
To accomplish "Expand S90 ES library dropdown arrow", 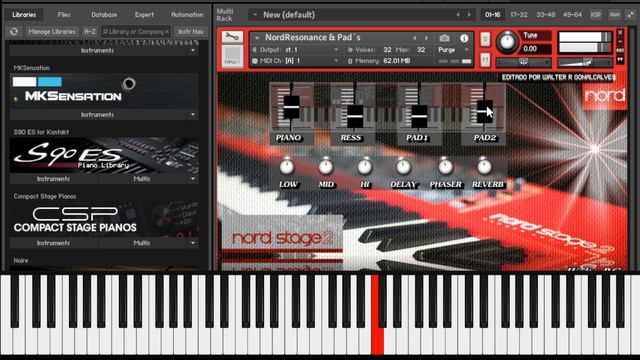I will (x=193, y=179).
